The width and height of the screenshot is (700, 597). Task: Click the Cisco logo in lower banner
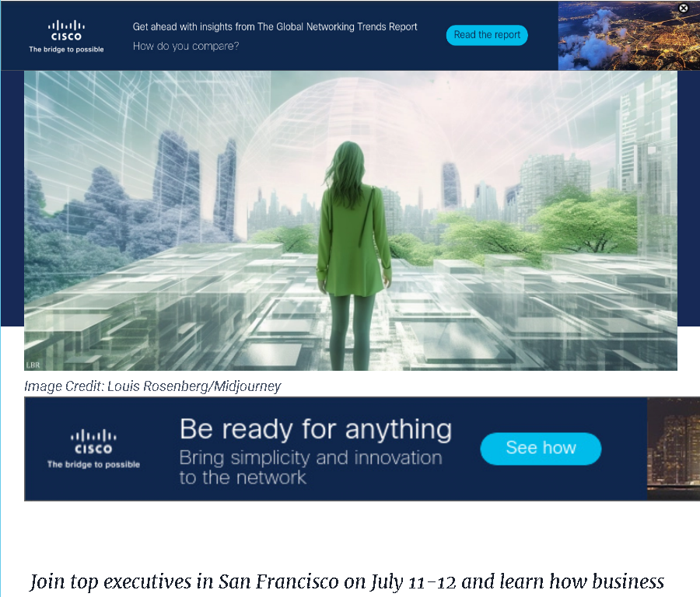pyautogui.click(x=93, y=442)
